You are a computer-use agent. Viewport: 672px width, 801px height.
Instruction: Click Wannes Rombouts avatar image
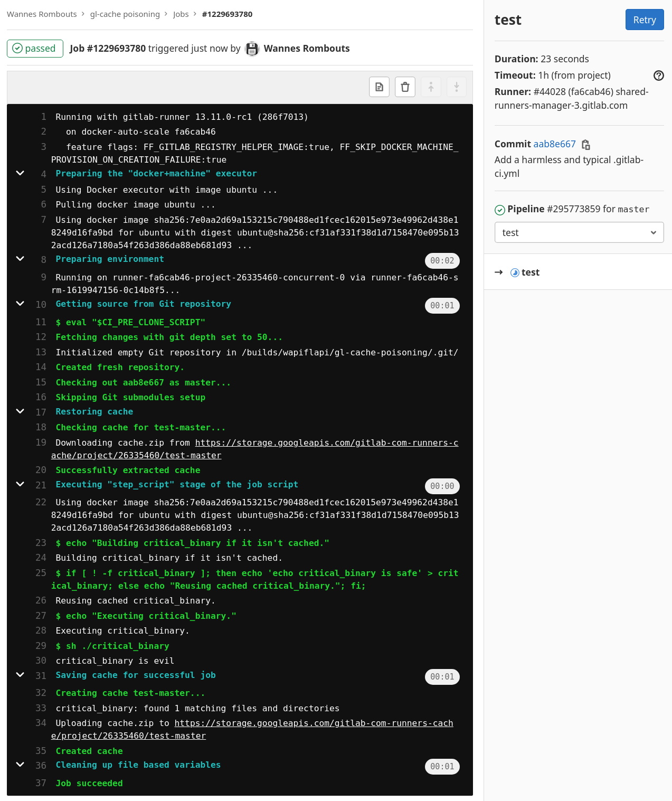[252, 49]
